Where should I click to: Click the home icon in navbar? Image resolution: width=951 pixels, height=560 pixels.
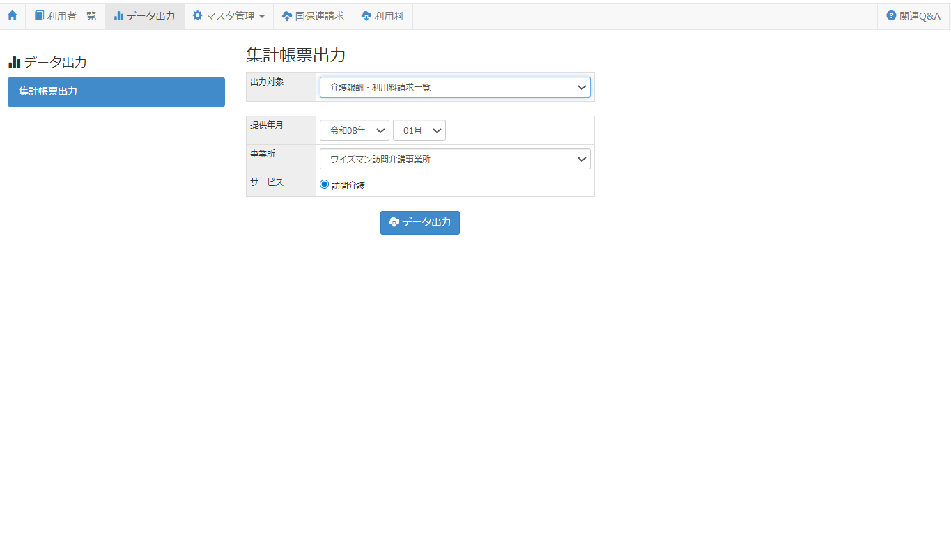pyautogui.click(x=13, y=16)
